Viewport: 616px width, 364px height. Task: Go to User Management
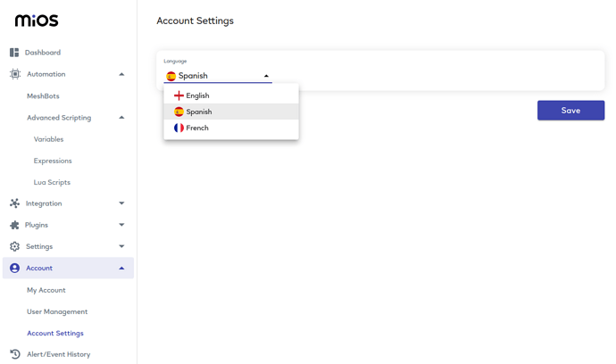click(x=57, y=311)
